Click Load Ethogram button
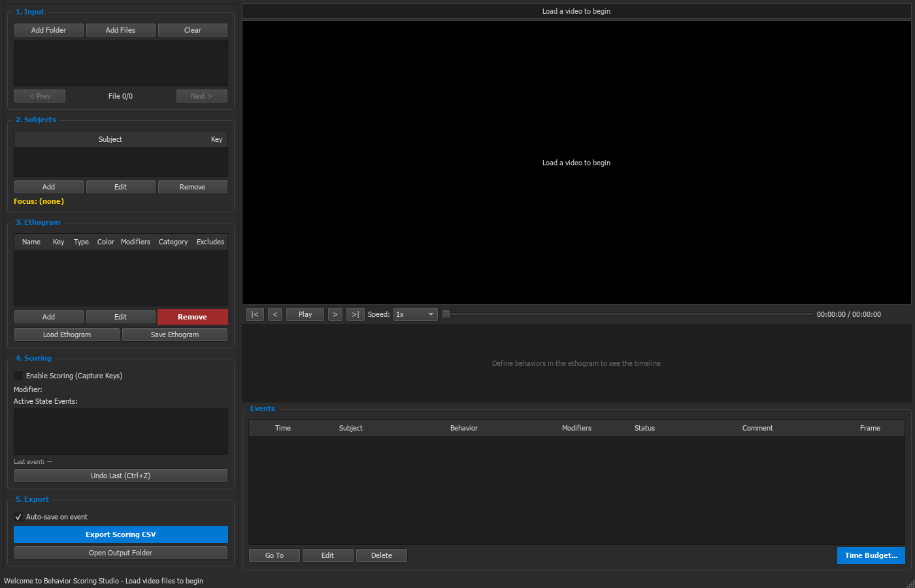The image size is (915, 588). point(67,335)
